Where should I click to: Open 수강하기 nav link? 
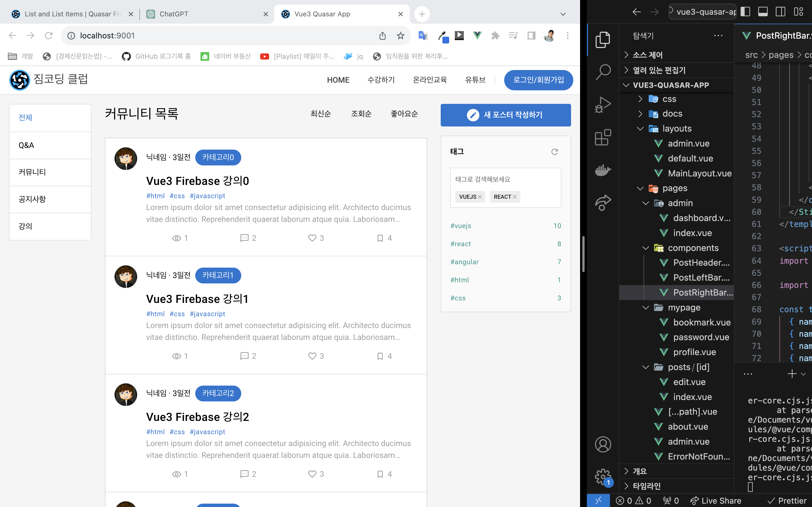(381, 80)
